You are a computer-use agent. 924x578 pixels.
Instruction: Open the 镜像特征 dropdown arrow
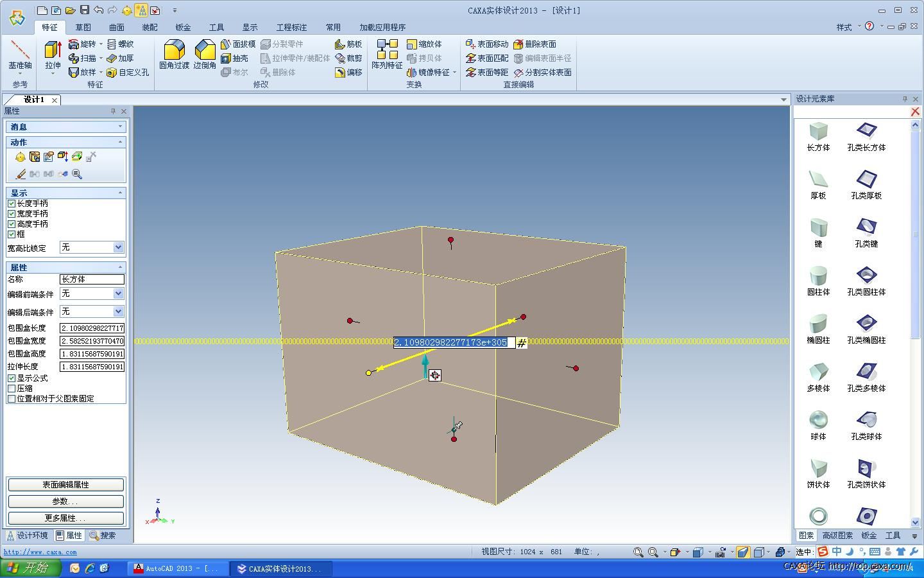pyautogui.click(x=454, y=73)
